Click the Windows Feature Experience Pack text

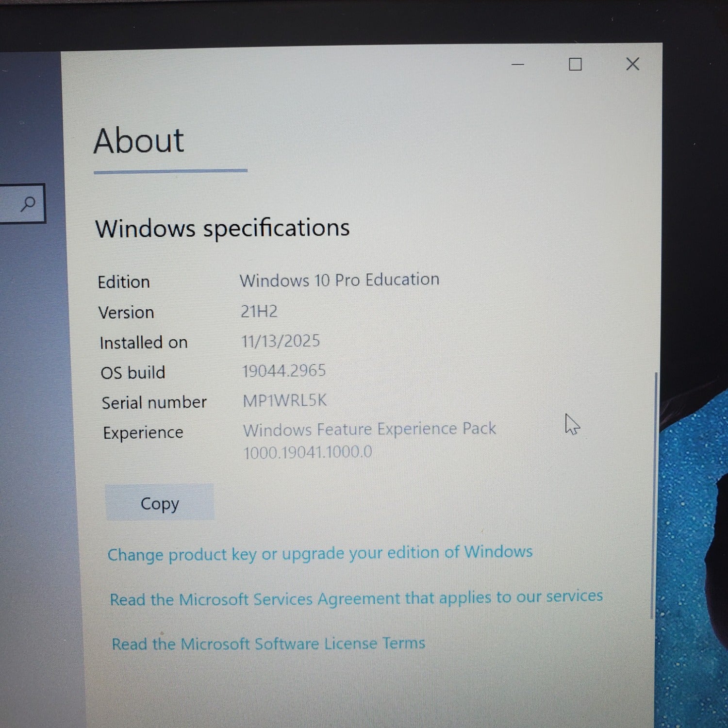click(x=369, y=430)
